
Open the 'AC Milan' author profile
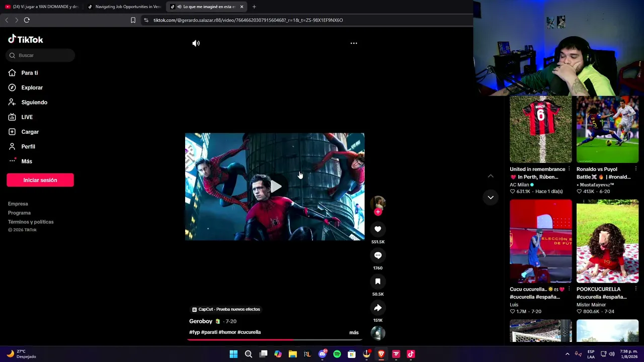click(519, 185)
